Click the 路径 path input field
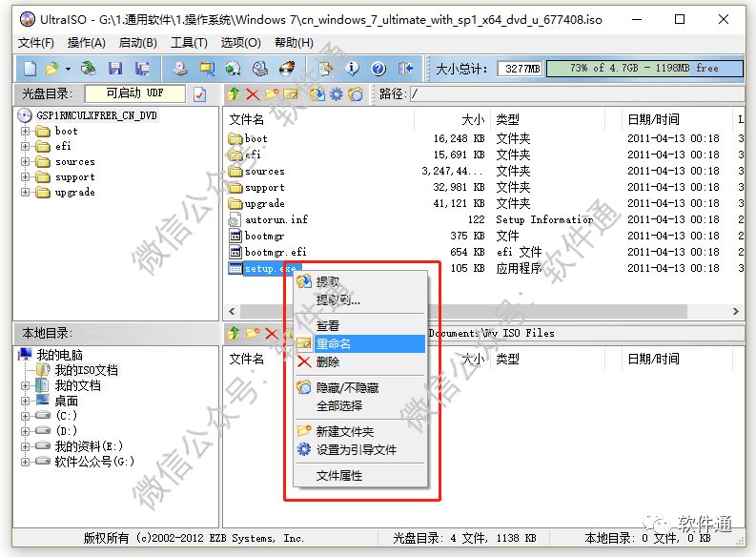 tap(577, 94)
